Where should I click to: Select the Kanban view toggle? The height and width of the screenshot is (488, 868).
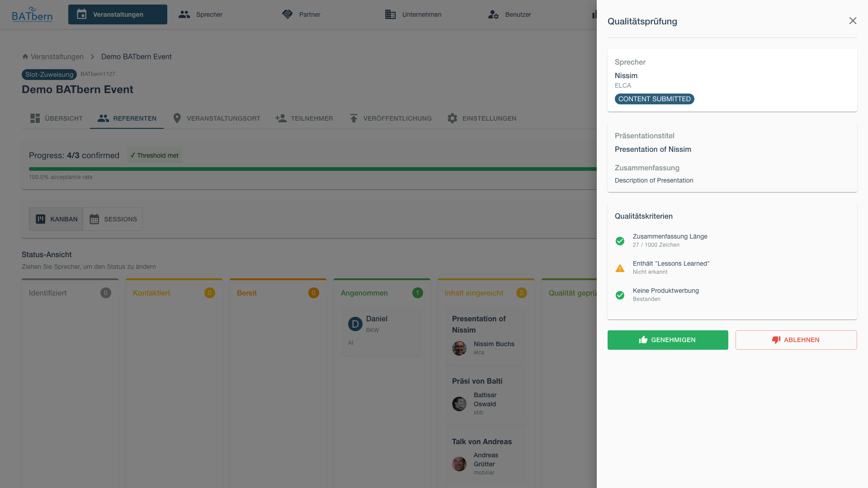pos(56,219)
